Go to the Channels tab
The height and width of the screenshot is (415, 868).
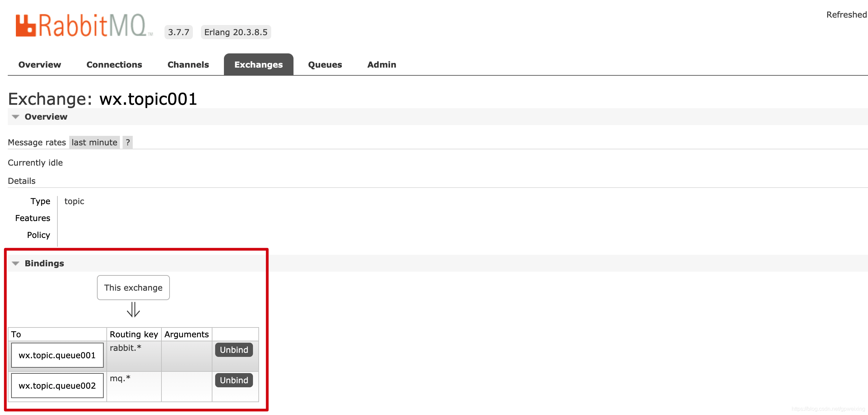point(188,65)
